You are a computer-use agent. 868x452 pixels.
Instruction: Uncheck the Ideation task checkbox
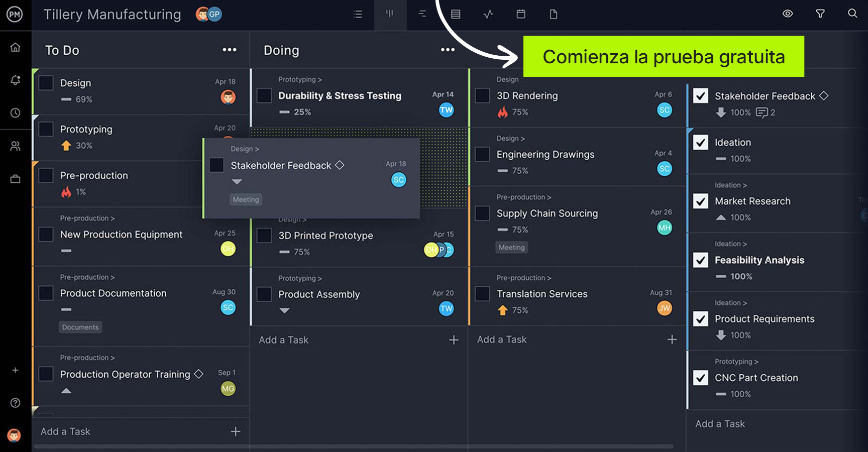tap(701, 142)
